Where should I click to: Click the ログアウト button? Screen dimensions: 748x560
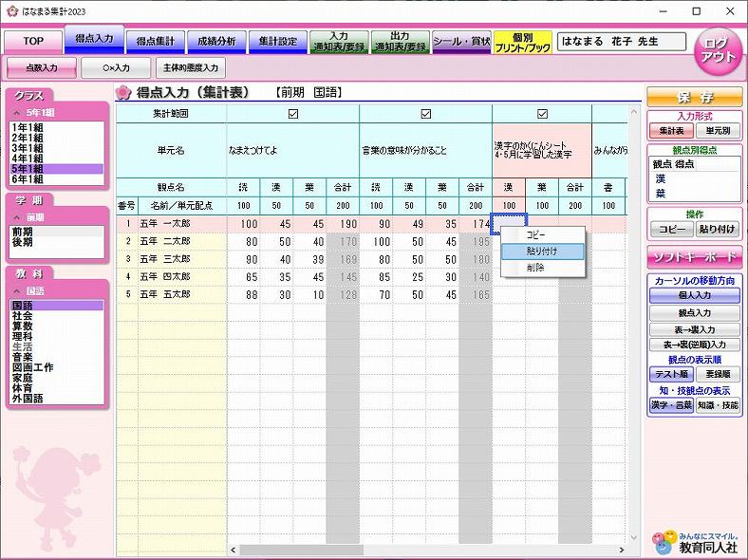[718, 51]
